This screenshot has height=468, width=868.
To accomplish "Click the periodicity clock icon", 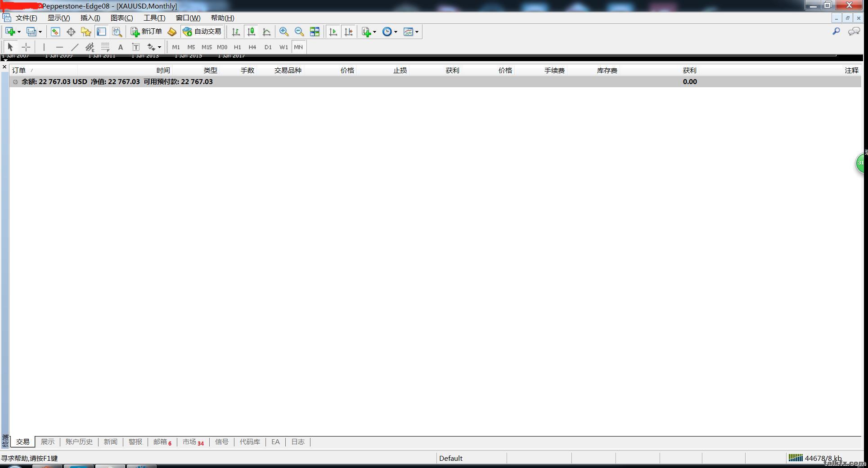I will 387,31.
